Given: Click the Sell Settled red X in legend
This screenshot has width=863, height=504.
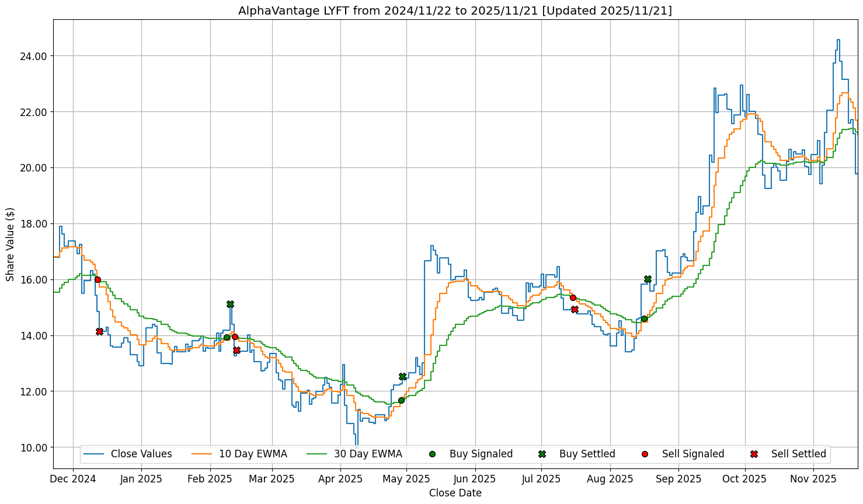Looking at the screenshot, I should click(x=754, y=454).
